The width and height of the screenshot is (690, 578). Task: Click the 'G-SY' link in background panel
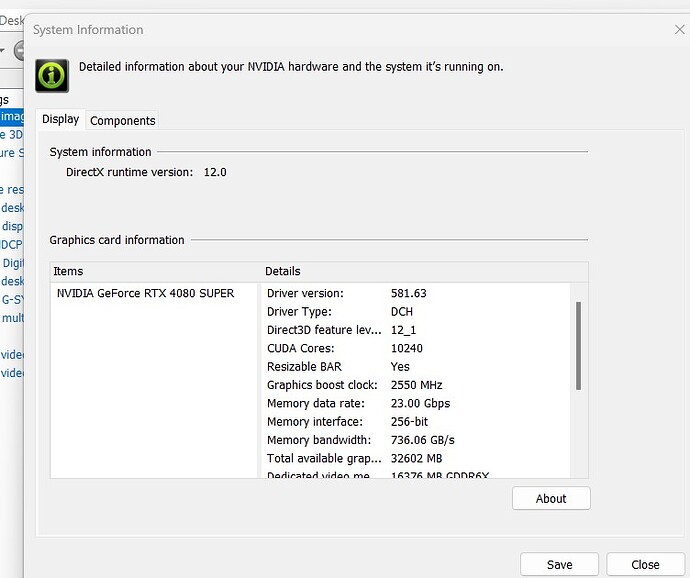(x=12, y=300)
